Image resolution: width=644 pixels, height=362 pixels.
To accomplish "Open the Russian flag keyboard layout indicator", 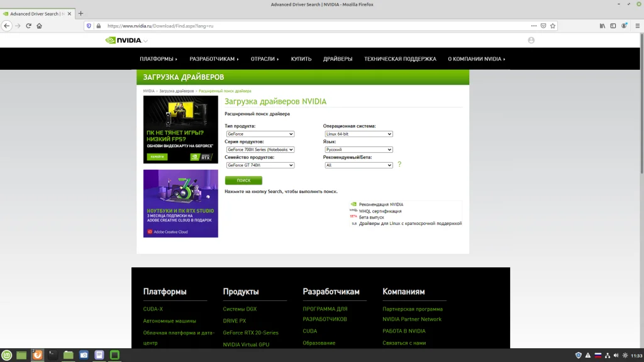I will pyautogui.click(x=598, y=356).
